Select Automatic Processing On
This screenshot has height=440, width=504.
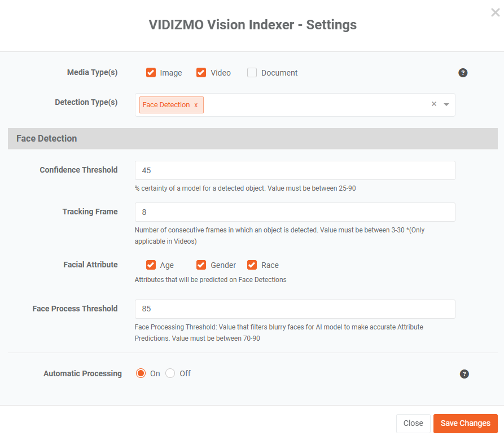[141, 373]
